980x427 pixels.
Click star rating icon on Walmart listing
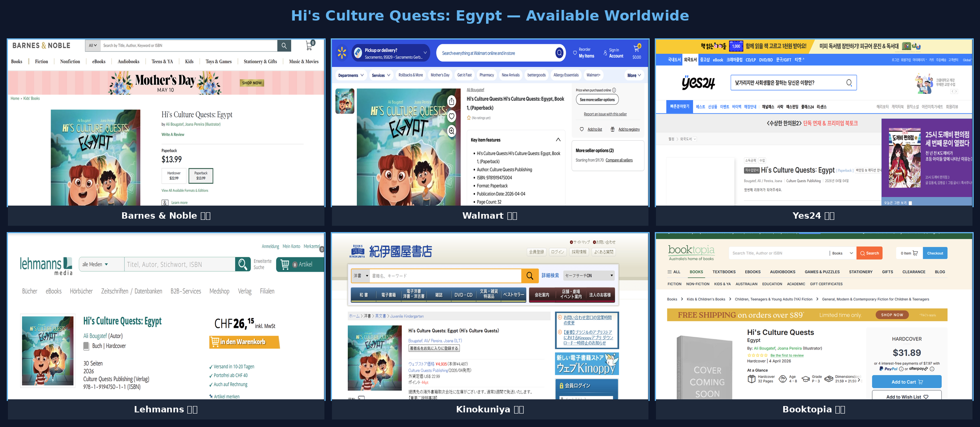pos(469,118)
